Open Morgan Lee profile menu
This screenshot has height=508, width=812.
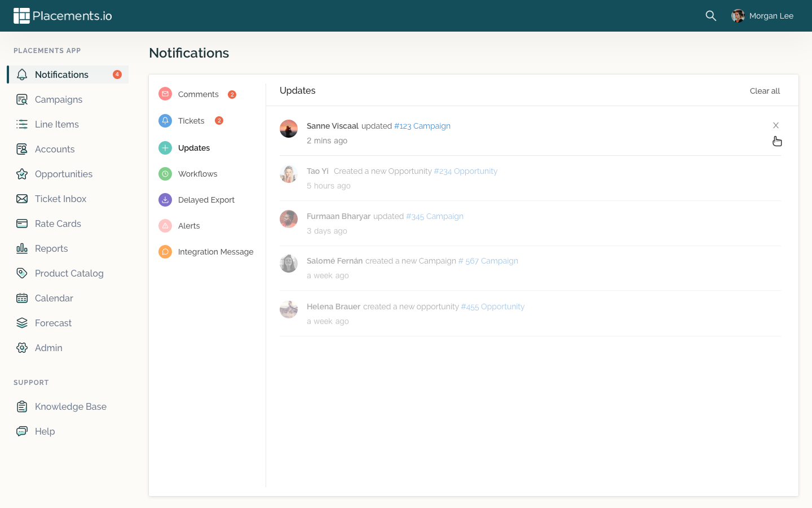click(x=762, y=16)
